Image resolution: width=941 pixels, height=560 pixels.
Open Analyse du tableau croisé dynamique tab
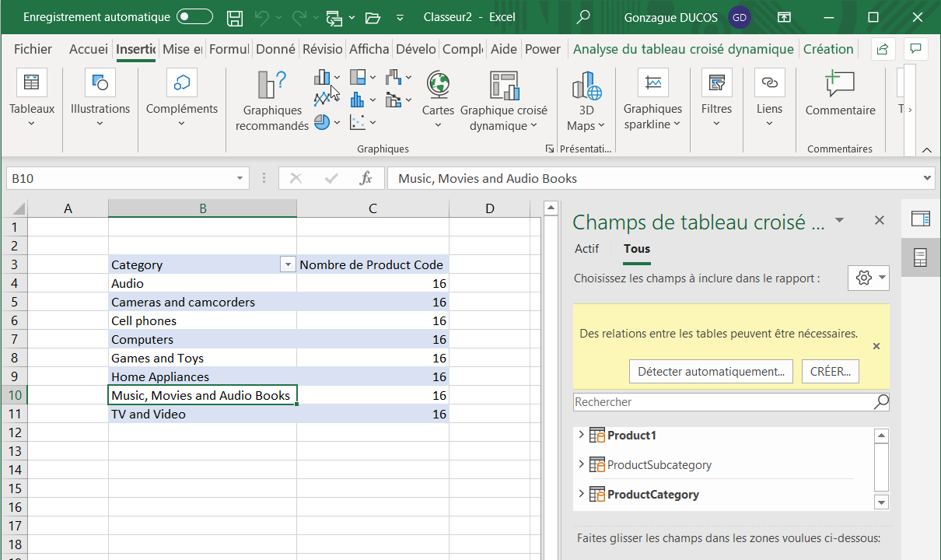click(x=684, y=49)
